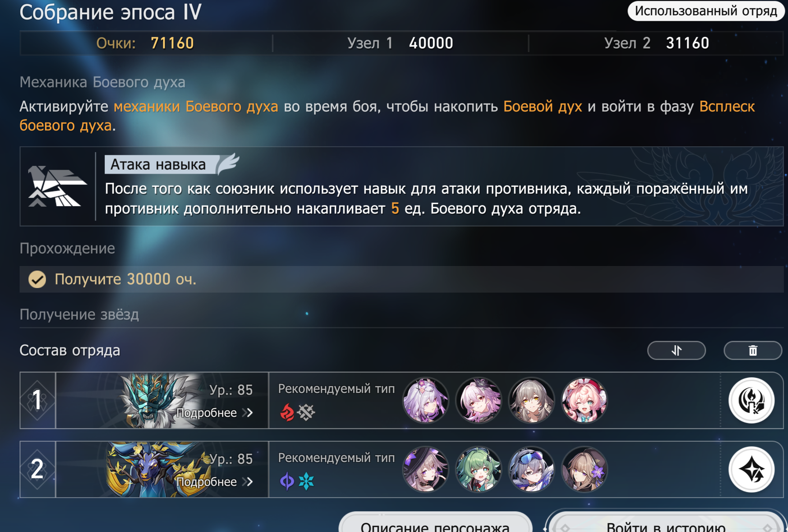Open squad 1 candle flame buff icon

coord(751,400)
